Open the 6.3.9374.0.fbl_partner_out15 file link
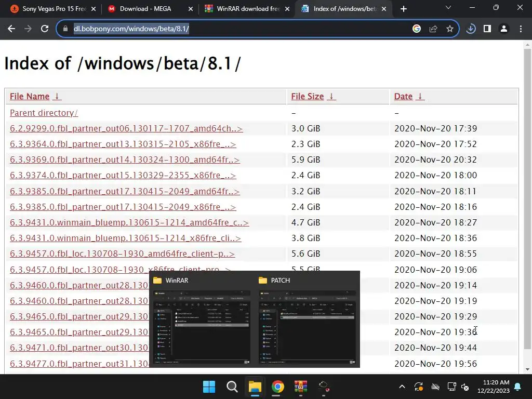This screenshot has width=532, height=399. pos(123,176)
